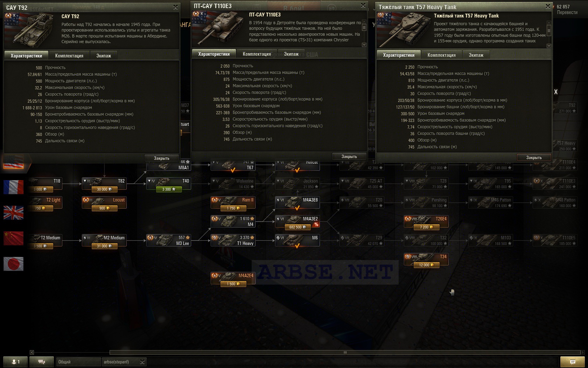Switch to Комплектация tab in T57 Heavy window
The height and width of the screenshot is (368, 588).
tap(442, 55)
